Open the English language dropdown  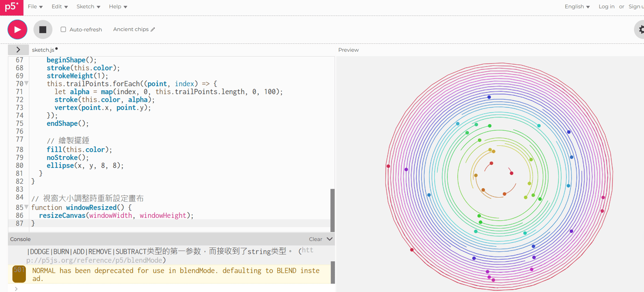577,7
